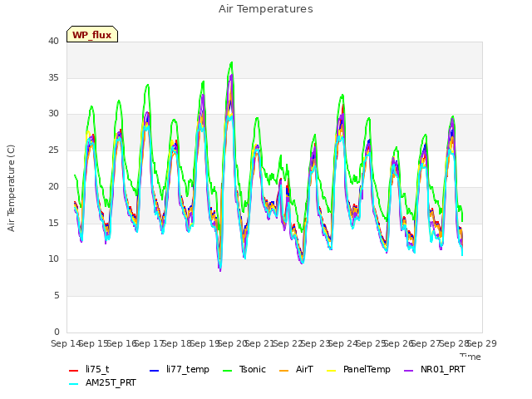Click the 10 y-axis tick label
Screen dimensions: 532x399
click(53, 259)
